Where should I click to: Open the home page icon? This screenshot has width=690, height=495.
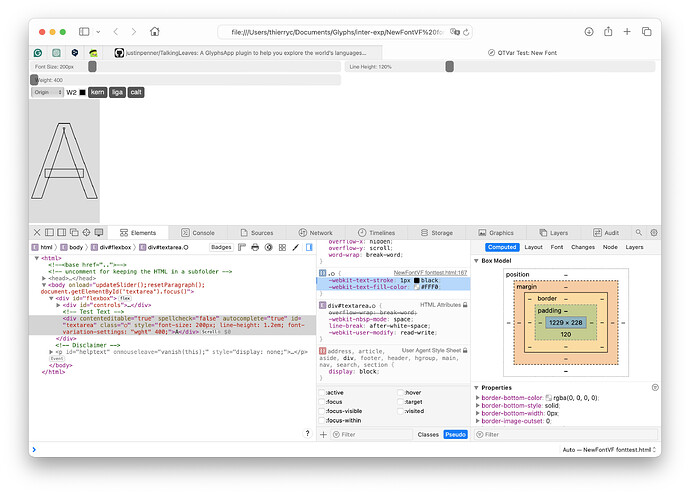coord(154,32)
